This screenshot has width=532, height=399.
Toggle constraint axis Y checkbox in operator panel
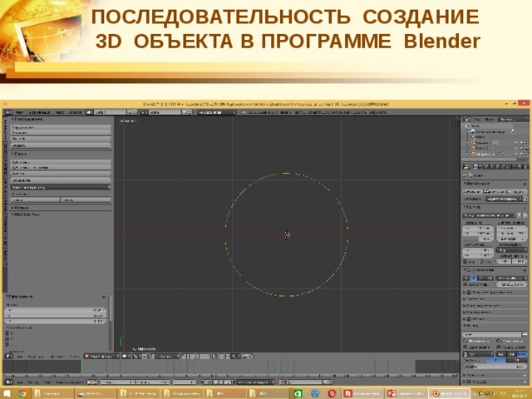point(7,339)
